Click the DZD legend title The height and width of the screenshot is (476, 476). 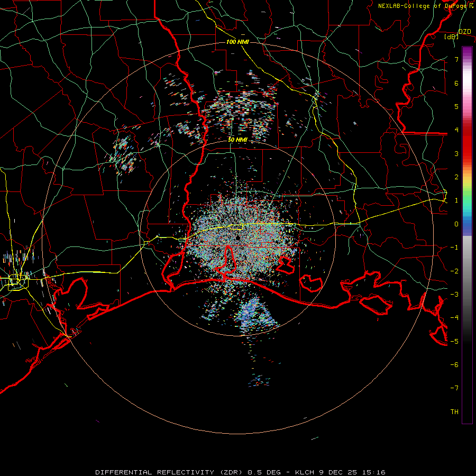coord(464,32)
